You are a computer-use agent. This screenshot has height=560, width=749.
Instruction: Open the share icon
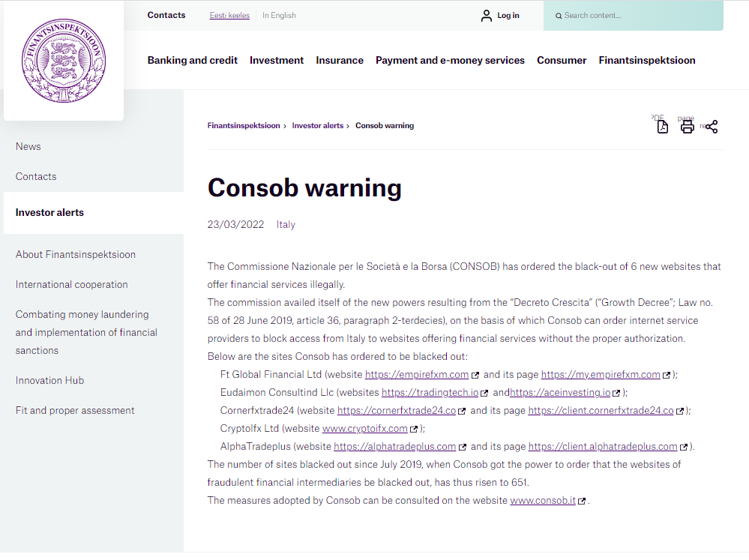(712, 127)
